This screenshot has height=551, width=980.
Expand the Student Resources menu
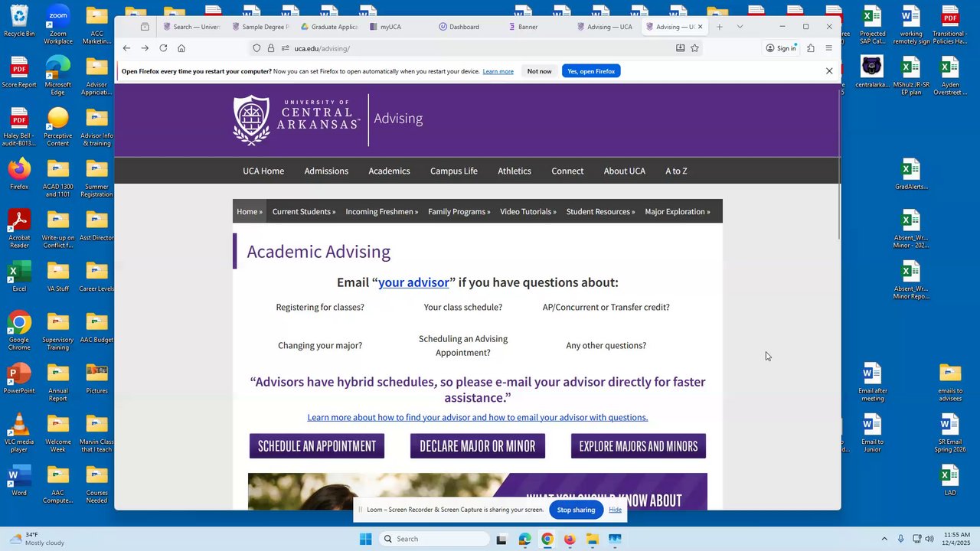click(x=601, y=211)
